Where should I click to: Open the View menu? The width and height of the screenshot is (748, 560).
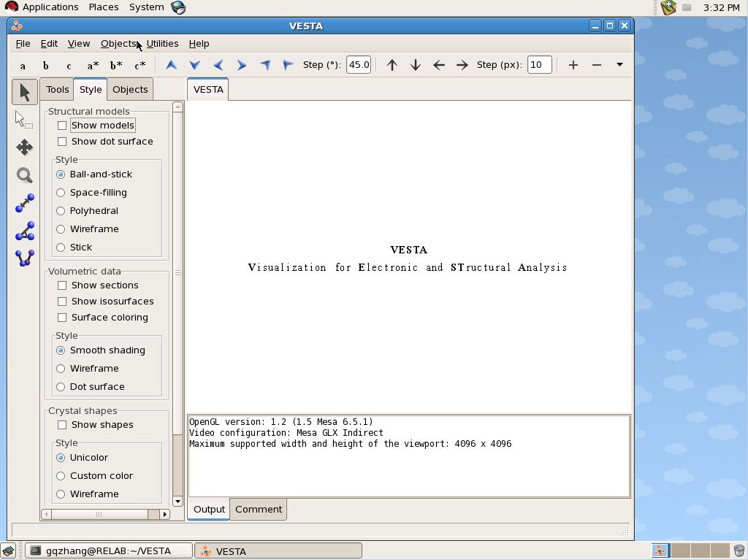click(79, 43)
